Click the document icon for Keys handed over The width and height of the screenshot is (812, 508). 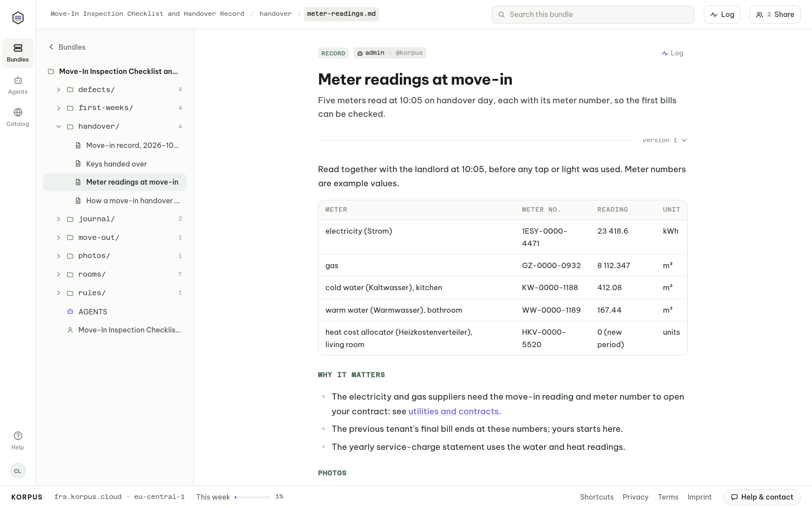78,164
